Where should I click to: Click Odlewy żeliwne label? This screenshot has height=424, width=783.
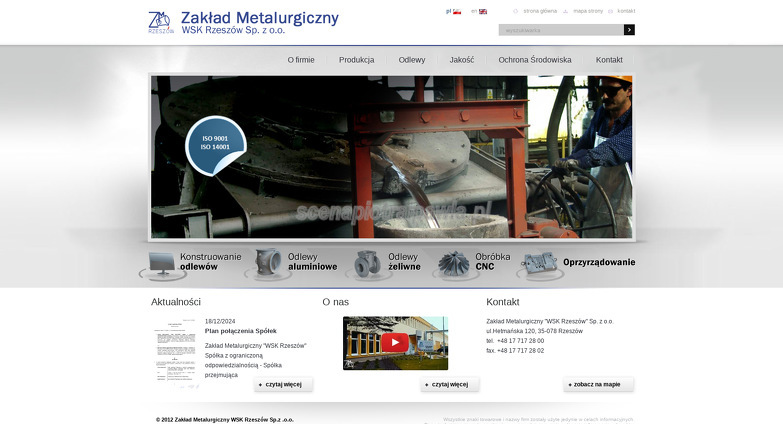[x=404, y=262]
